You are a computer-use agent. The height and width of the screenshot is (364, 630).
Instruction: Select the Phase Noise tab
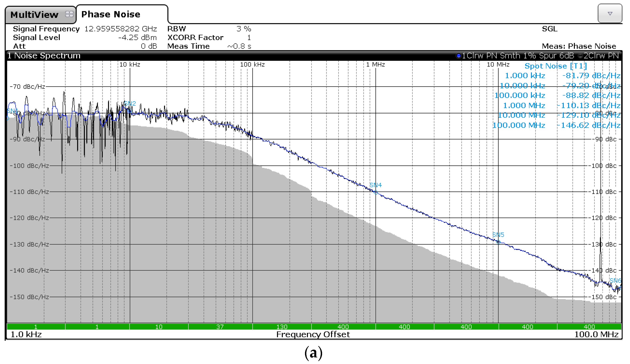point(111,14)
